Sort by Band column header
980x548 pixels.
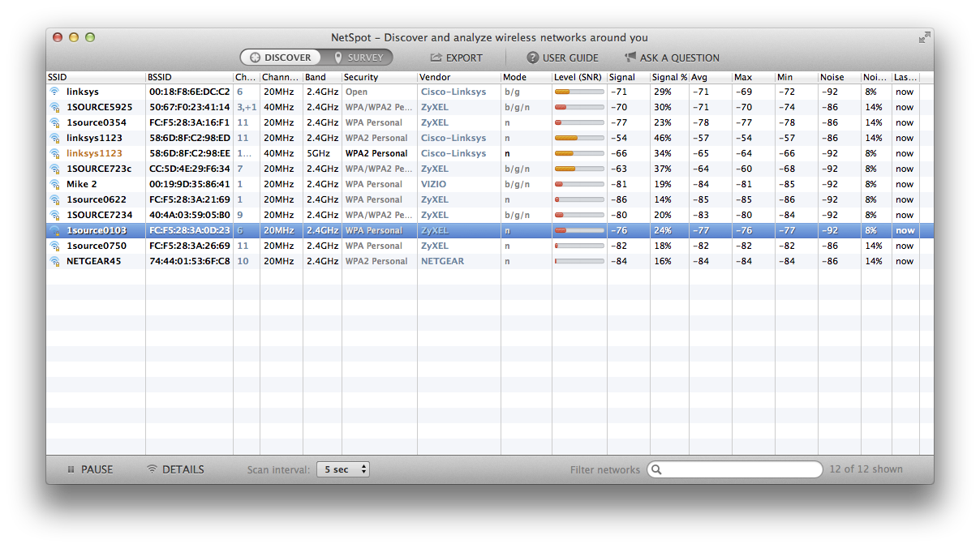pyautogui.click(x=322, y=77)
